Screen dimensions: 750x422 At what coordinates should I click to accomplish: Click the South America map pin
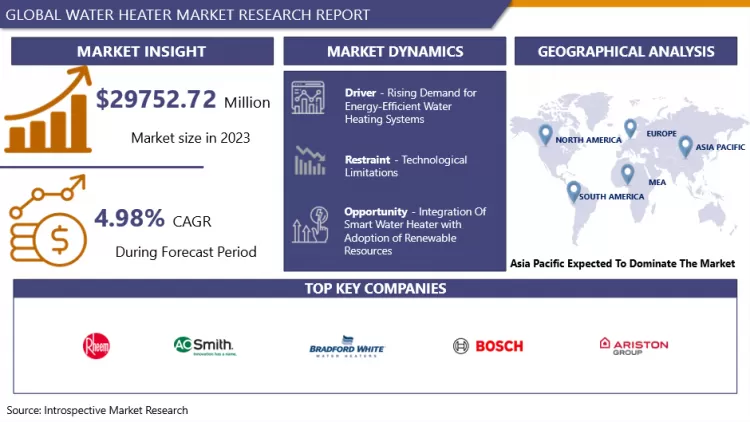click(574, 192)
